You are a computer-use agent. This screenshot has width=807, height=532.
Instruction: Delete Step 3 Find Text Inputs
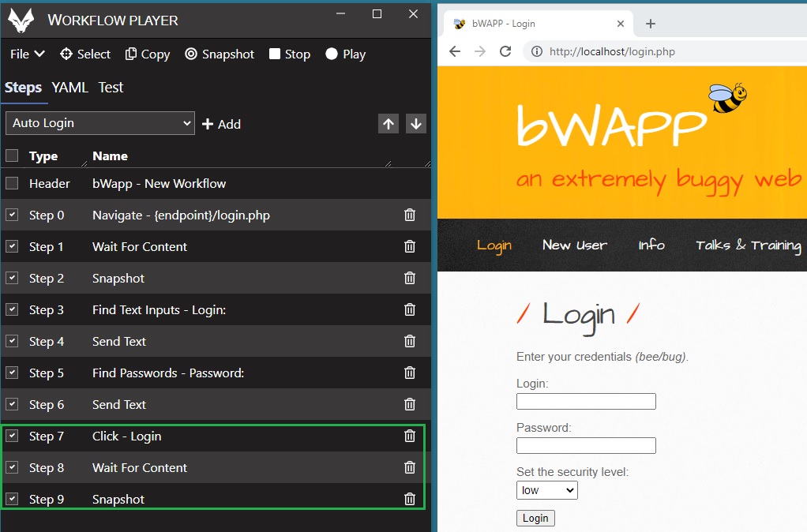pyautogui.click(x=410, y=309)
